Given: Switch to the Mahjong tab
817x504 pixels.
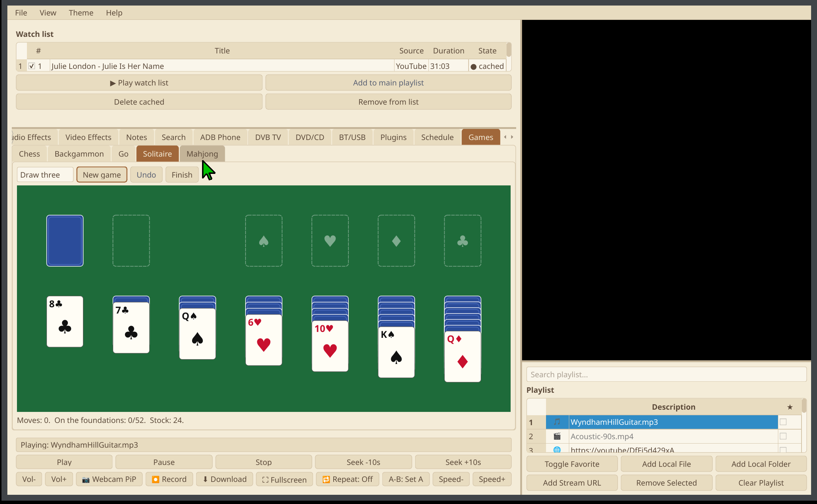Looking at the screenshot, I should (202, 154).
